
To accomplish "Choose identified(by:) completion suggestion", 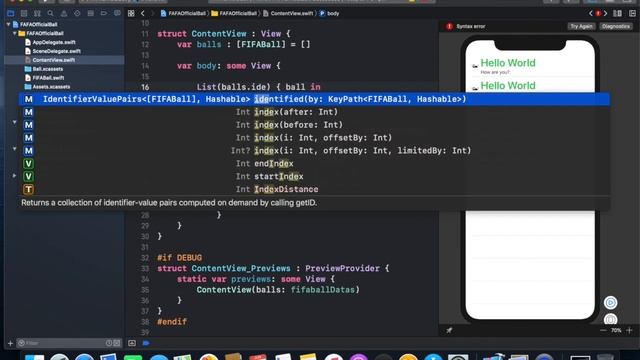I will click(314, 99).
